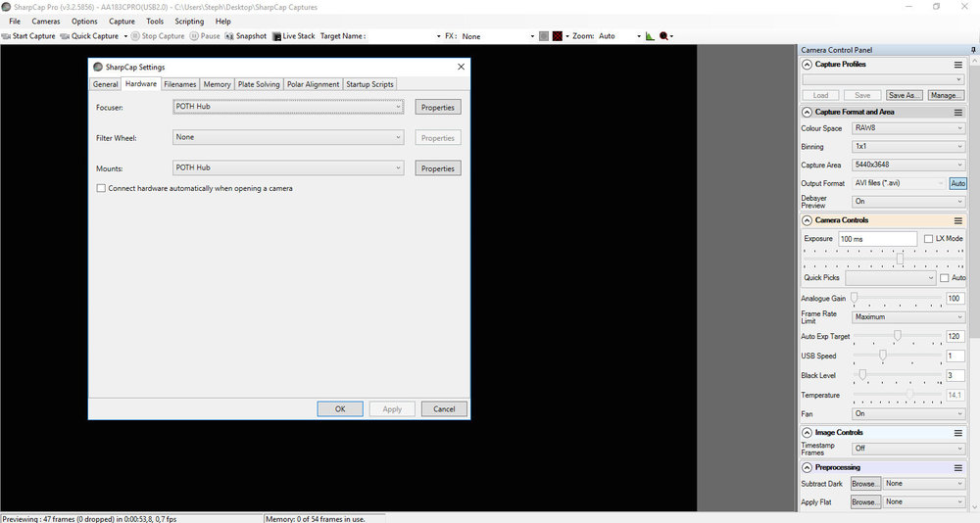Open the Help menu

click(x=223, y=22)
